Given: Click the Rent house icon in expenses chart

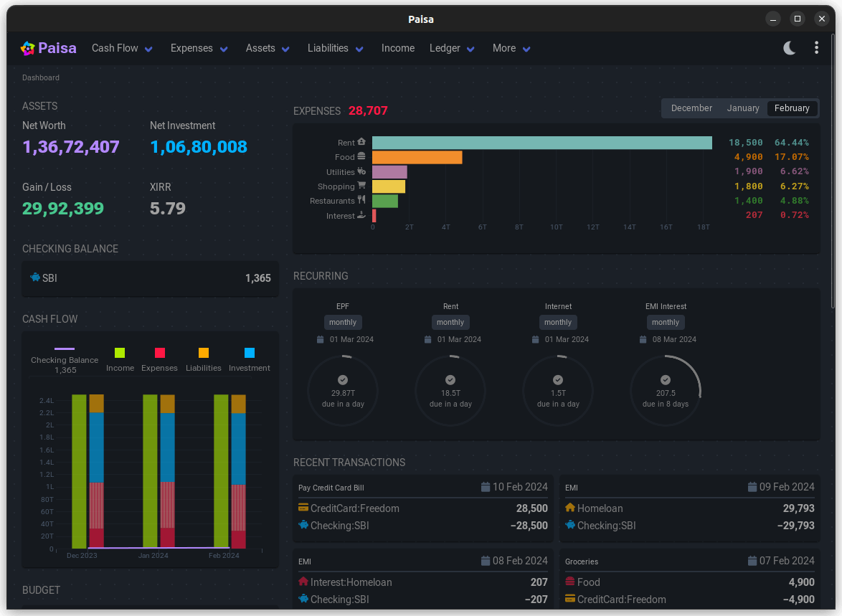Looking at the screenshot, I should tap(361, 141).
